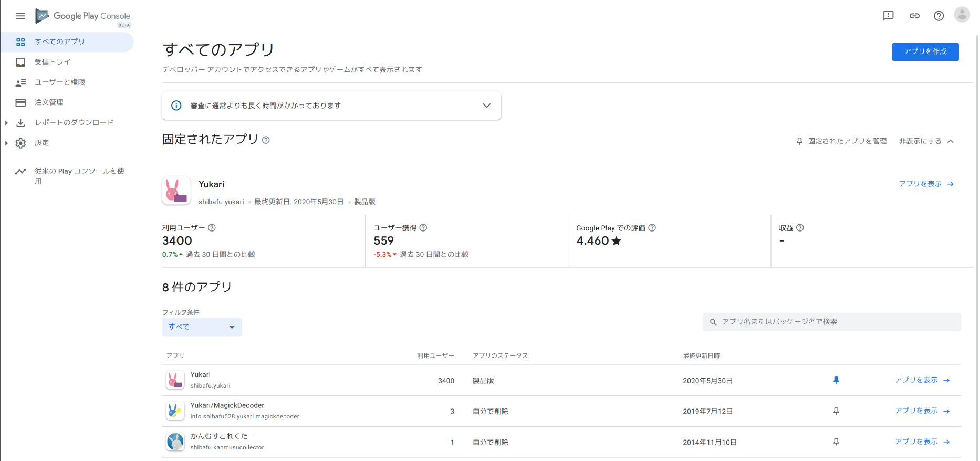Pin the かんむすこれくたー app
The width and height of the screenshot is (980, 461).
pos(836,442)
